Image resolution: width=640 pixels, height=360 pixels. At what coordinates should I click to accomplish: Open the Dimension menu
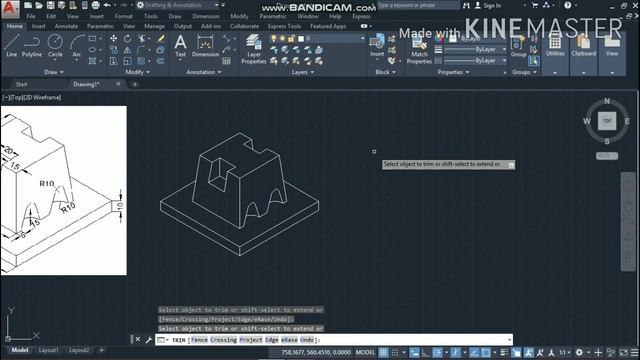coord(206,16)
